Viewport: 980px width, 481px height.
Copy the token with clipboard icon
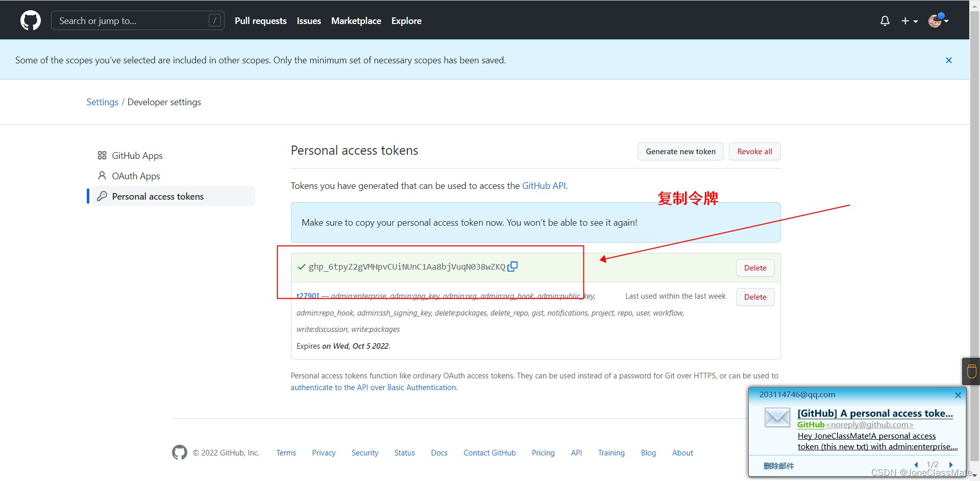tap(512, 267)
